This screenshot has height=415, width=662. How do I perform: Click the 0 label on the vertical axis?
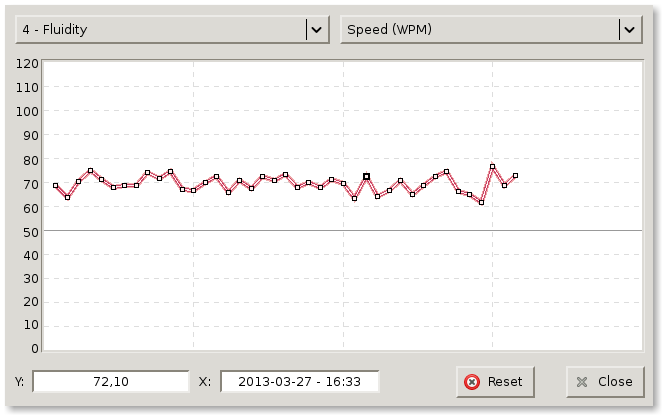(34, 349)
